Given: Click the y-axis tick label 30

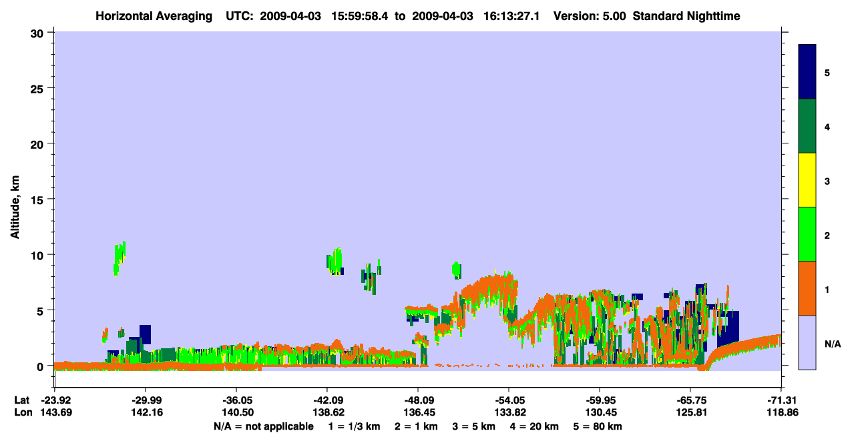Looking at the screenshot, I should point(39,33).
